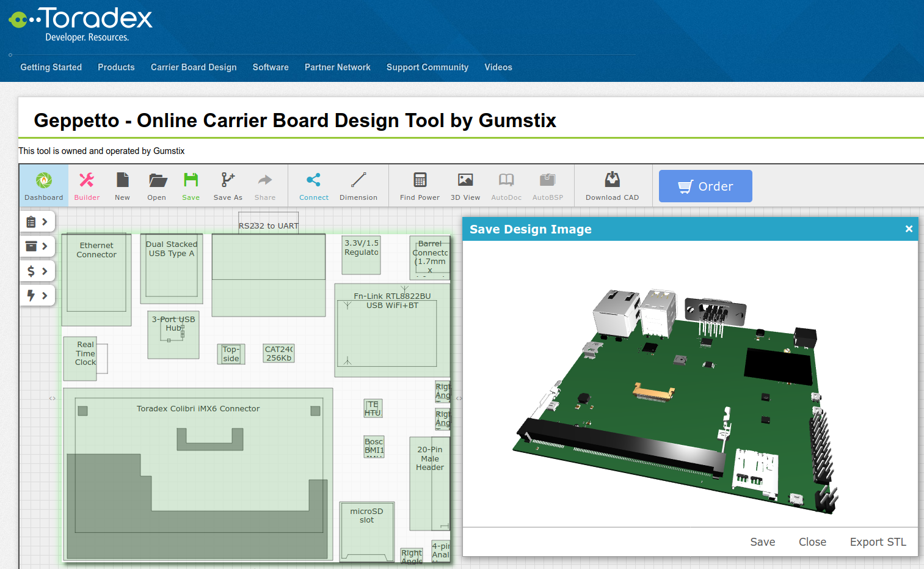Create a New design
The width and height of the screenshot is (924, 569).
pyautogui.click(x=122, y=185)
